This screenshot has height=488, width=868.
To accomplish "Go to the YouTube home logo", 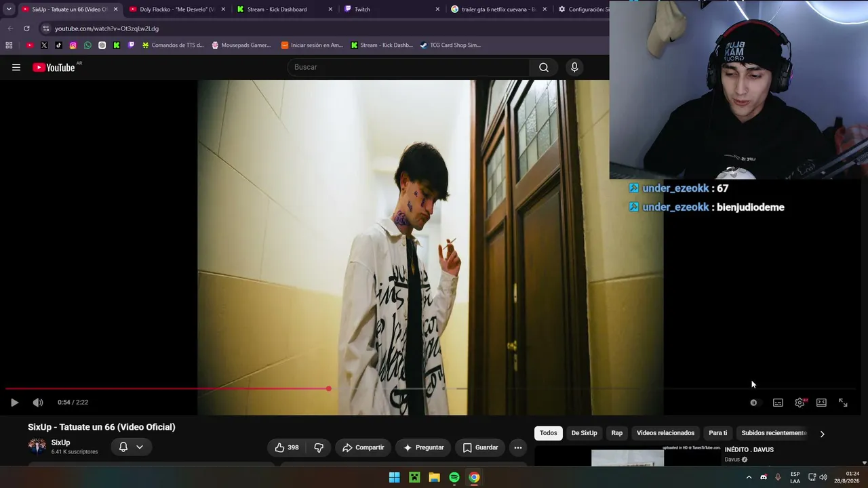I will point(54,67).
